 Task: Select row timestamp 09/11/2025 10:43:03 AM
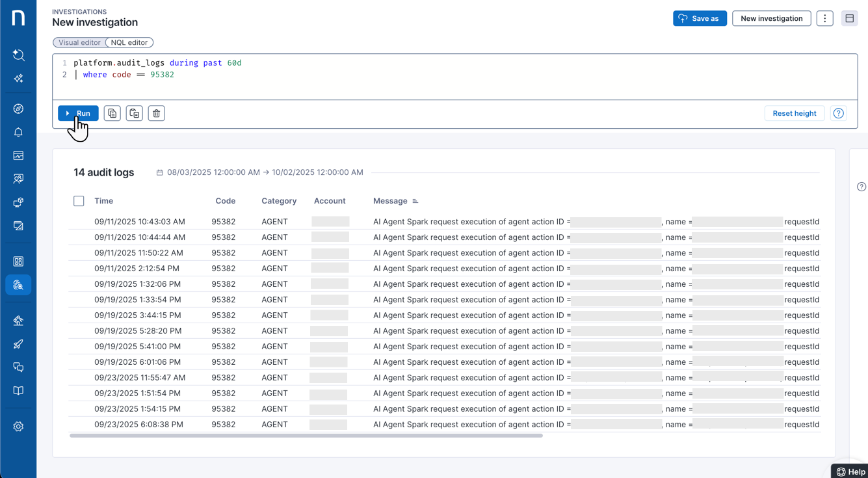[140, 222]
